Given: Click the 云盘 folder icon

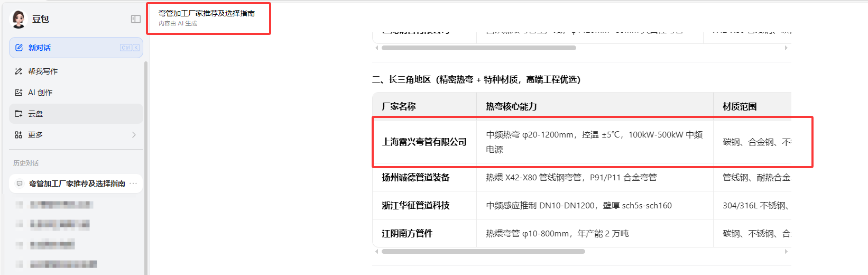Looking at the screenshot, I should tap(19, 114).
